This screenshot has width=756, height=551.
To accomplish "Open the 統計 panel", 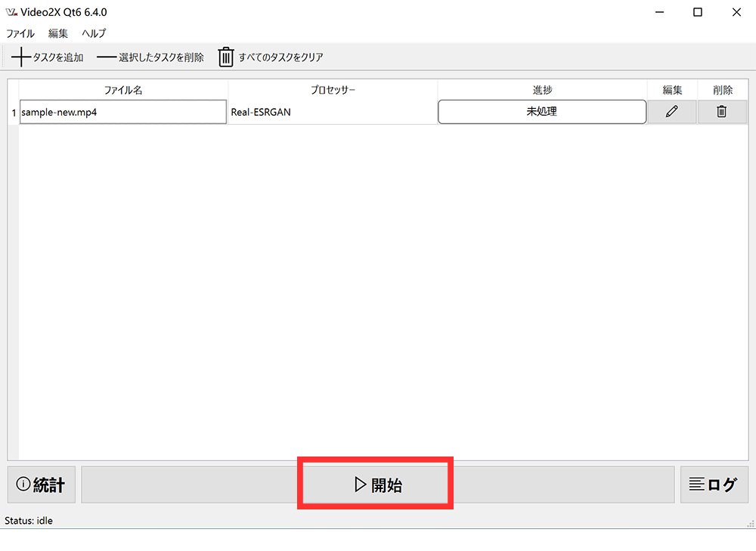I will pos(42,484).
